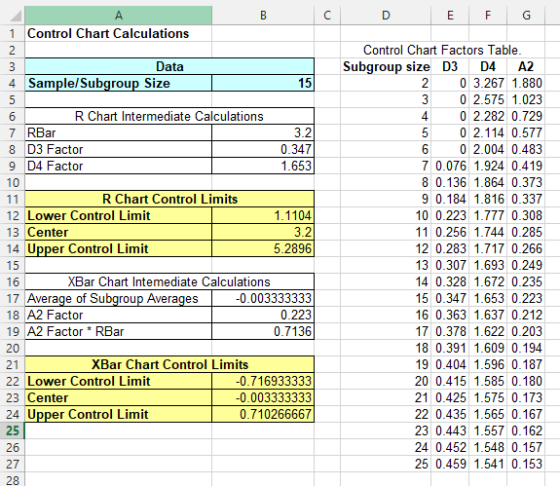This screenshot has height=486, width=560.
Task: Click the 'Data' header cell
Action: [x=170, y=66]
